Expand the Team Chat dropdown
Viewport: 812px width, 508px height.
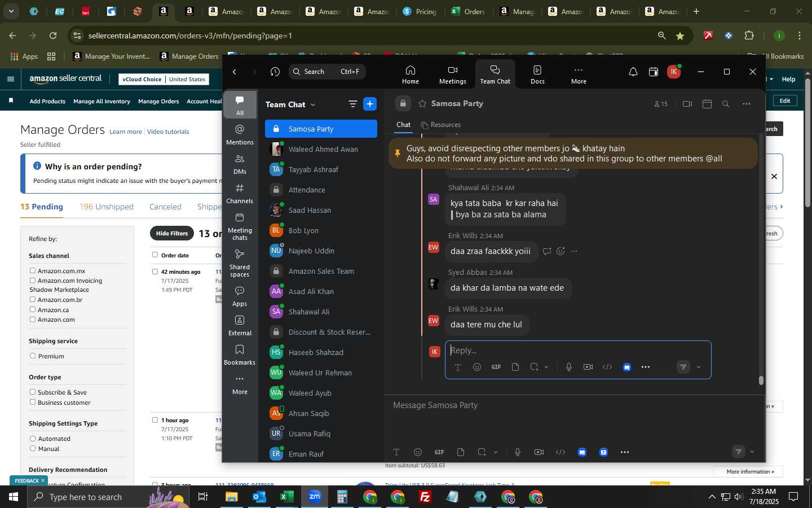click(313, 104)
